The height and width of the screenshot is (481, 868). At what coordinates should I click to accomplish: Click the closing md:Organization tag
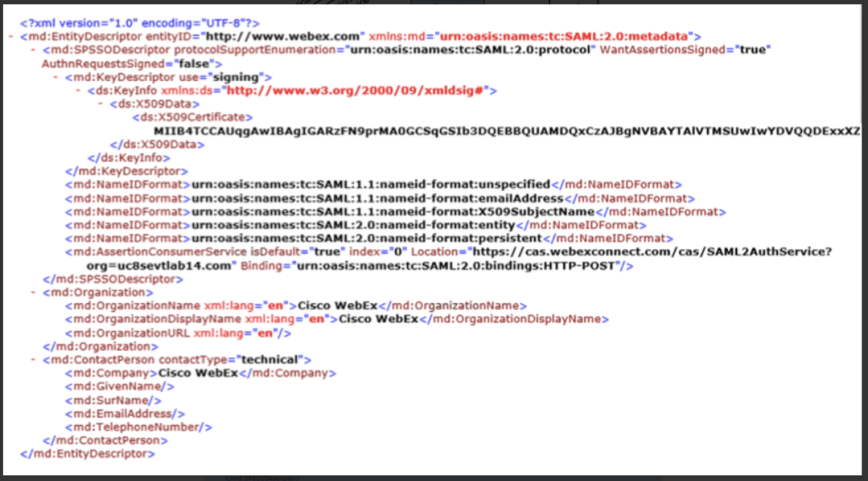[101, 347]
